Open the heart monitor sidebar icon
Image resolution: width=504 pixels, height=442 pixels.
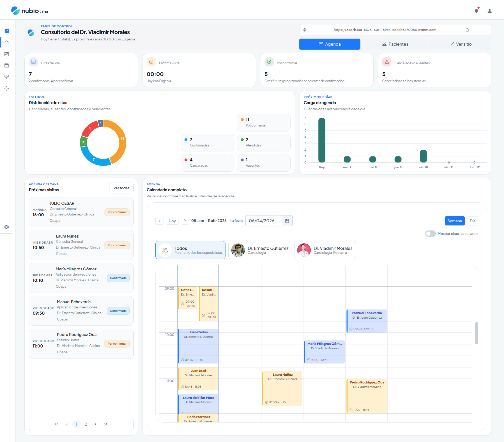pos(7,77)
